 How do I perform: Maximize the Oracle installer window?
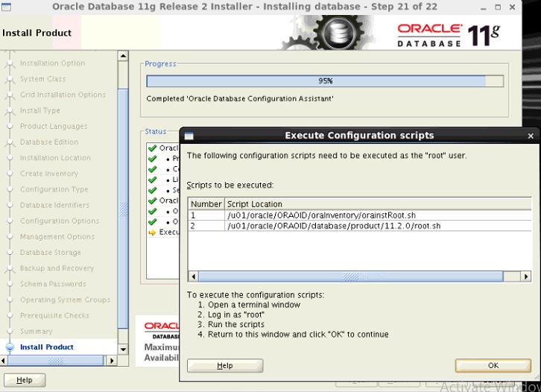(498, 7)
